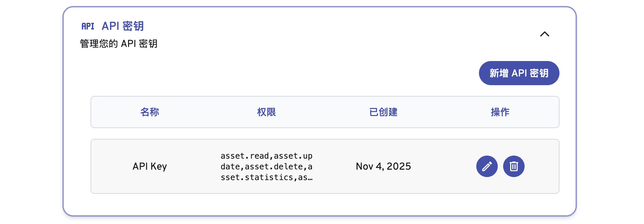
Task: Click the truncated "sset.statistics,as…" permissions line
Action: click(x=266, y=177)
